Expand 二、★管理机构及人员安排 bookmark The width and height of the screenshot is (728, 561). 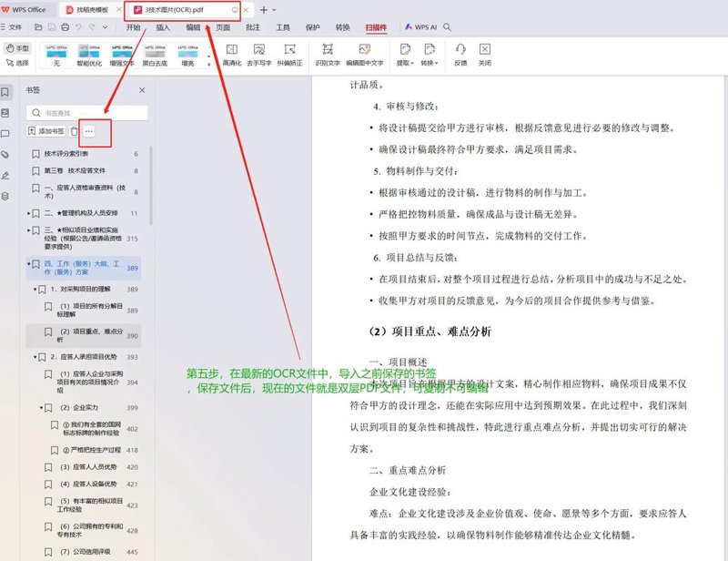(29, 213)
